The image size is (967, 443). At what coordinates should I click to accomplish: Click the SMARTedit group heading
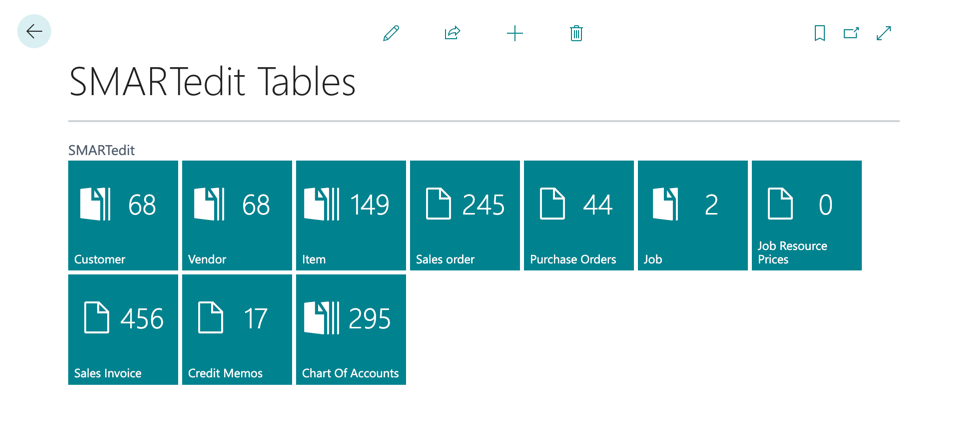coord(101,150)
